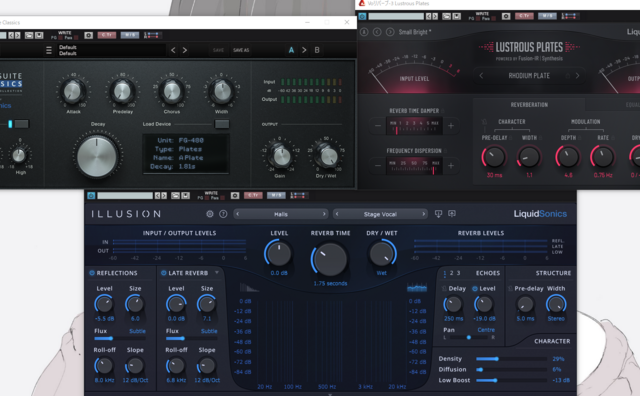Go to previous Illusion category arrow beside Halls
Image resolution: width=640 pixels, height=396 pixels.
pyautogui.click(x=238, y=214)
